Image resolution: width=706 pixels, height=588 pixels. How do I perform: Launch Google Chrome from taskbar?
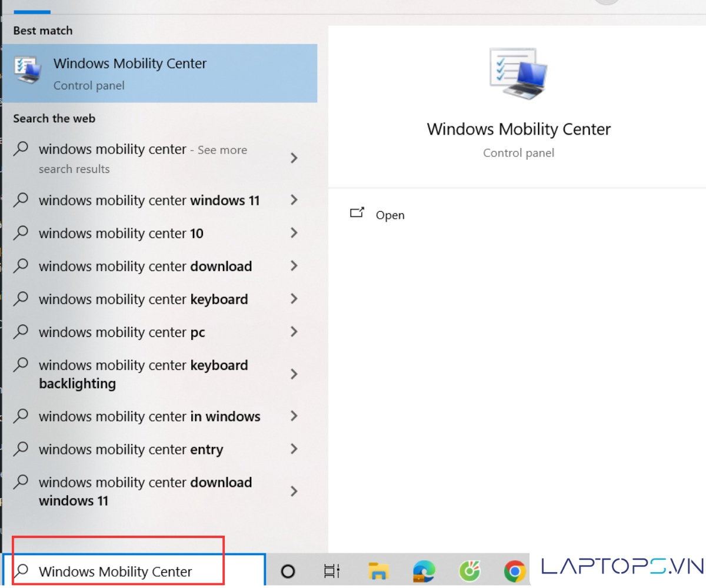[x=515, y=570]
